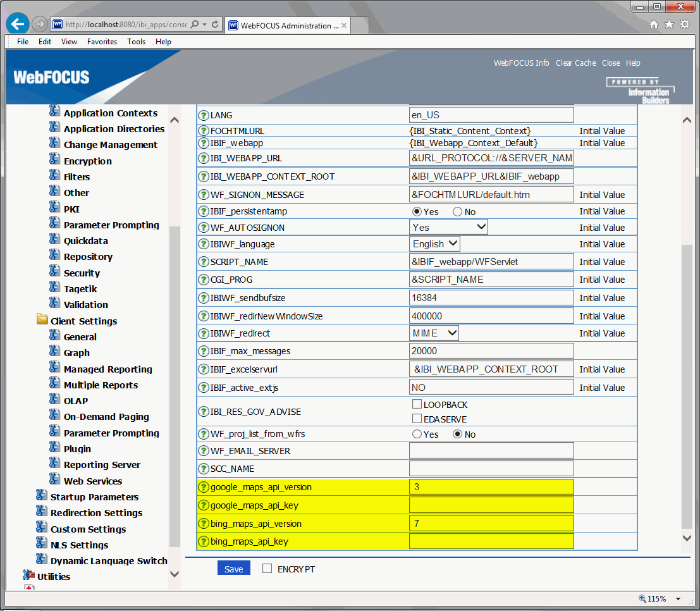The image size is (700, 611).
Task: Open the Help link in the header
Action: click(633, 63)
